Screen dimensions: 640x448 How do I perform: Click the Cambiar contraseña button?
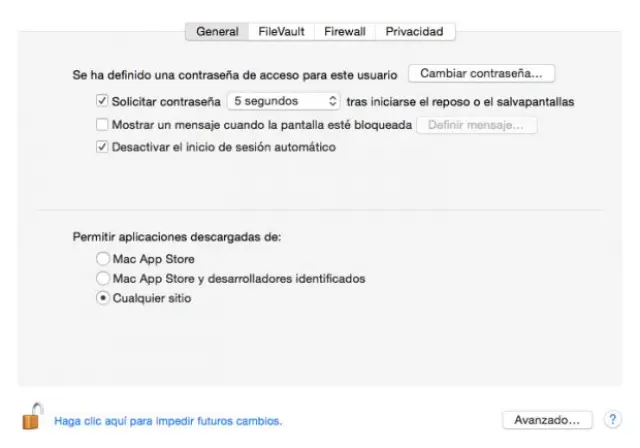[481, 73]
